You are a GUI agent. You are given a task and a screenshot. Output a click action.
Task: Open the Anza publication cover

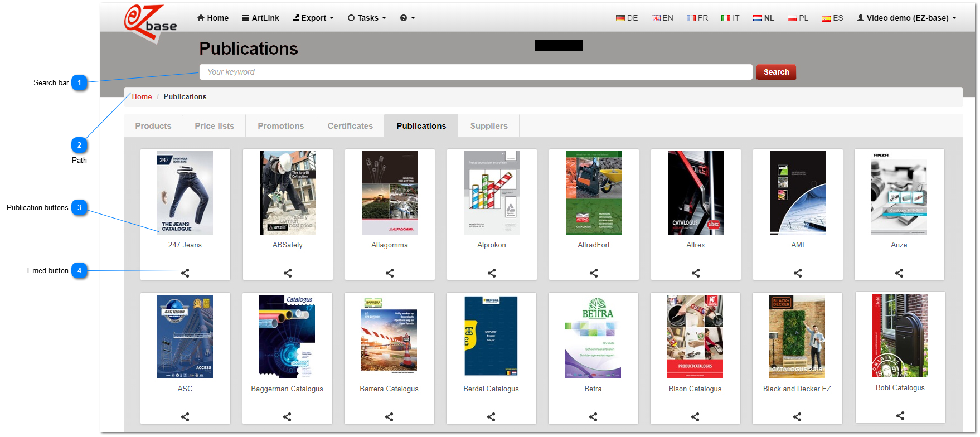(x=899, y=193)
